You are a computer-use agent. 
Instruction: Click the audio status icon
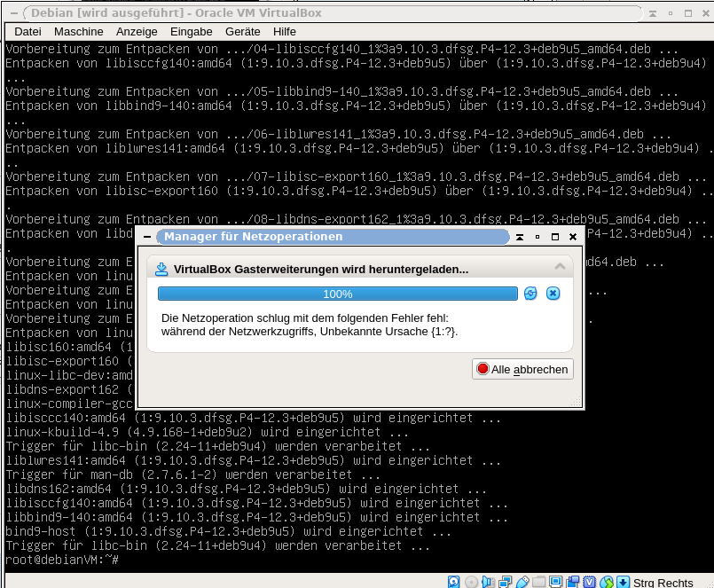(488, 582)
